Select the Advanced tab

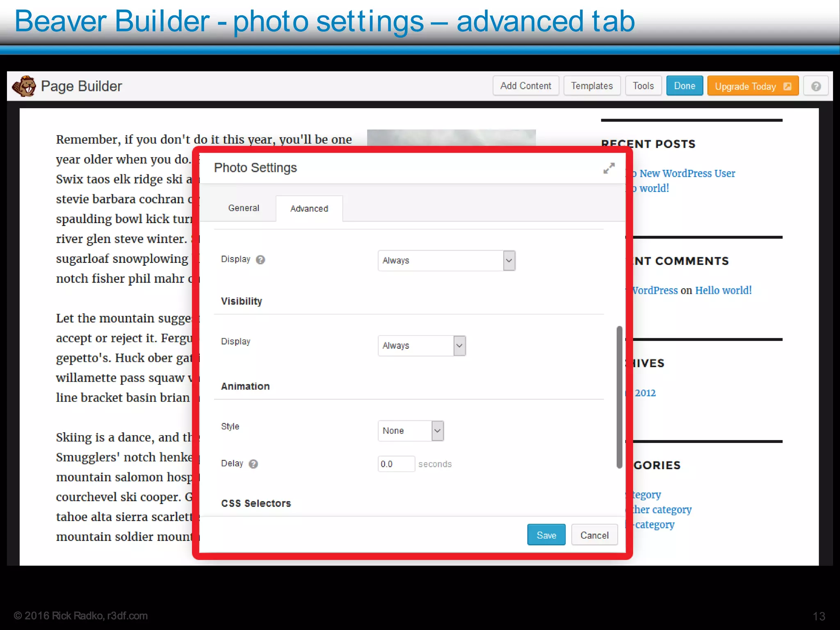pos(309,208)
